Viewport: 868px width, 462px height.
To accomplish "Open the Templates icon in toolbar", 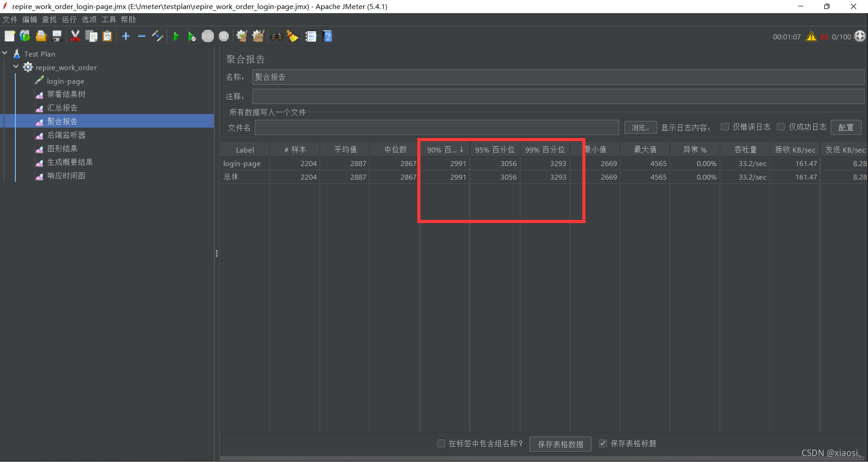I will pyautogui.click(x=25, y=36).
